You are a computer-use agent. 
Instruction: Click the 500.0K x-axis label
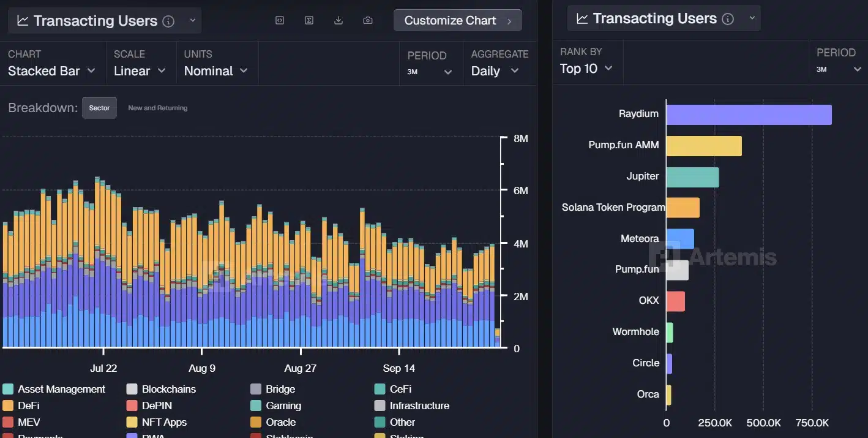tap(763, 423)
